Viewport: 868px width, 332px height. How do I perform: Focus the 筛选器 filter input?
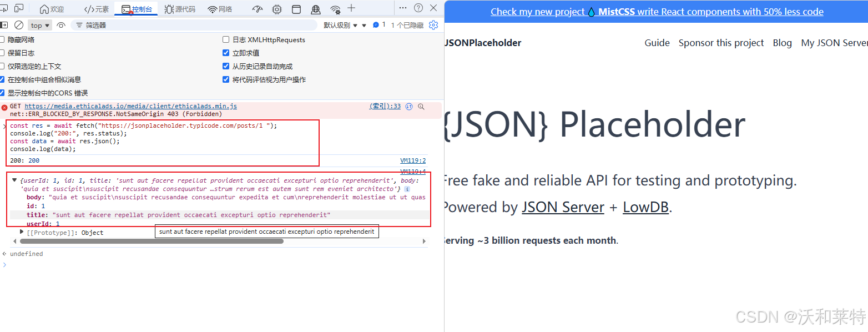pos(194,25)
